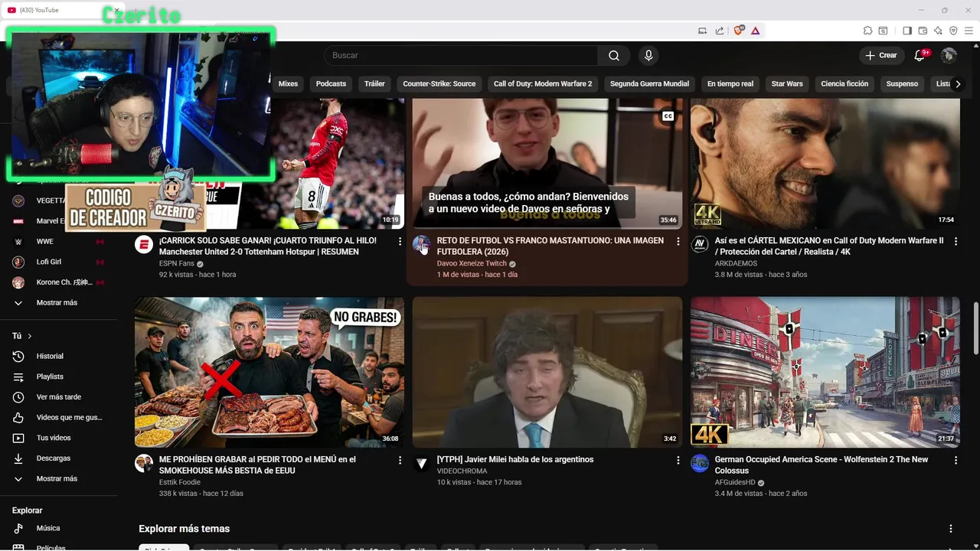The width and height of the screenshot is (980, 551).
Task: Select the Mixes filter chip
Action: click(x=288, y=84)
